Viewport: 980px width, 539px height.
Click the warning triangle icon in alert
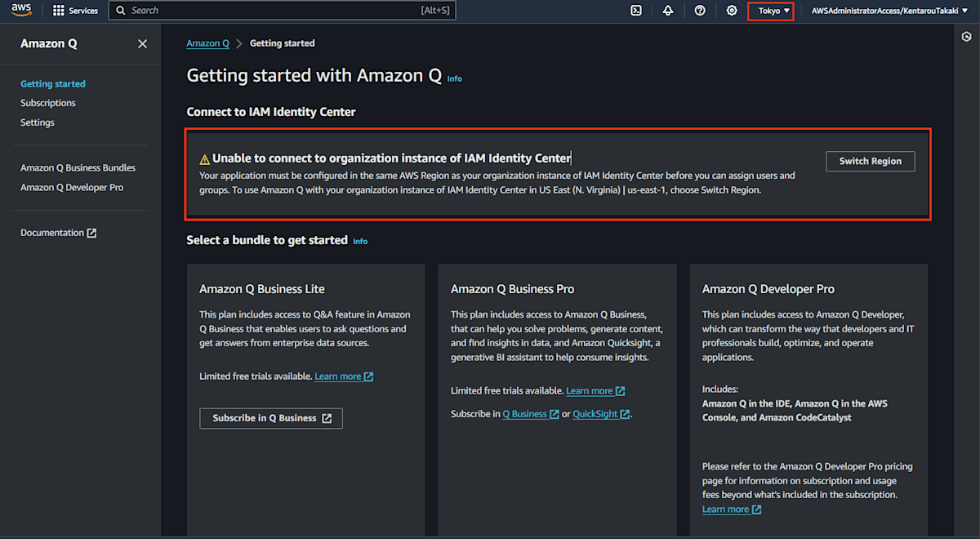click(205, 159)
